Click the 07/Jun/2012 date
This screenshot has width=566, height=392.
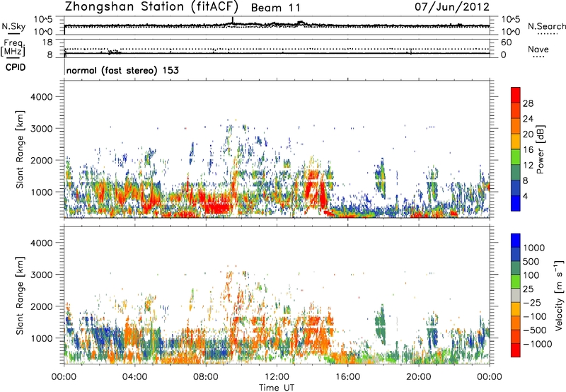pyautogui.click(x=452, y=6)
